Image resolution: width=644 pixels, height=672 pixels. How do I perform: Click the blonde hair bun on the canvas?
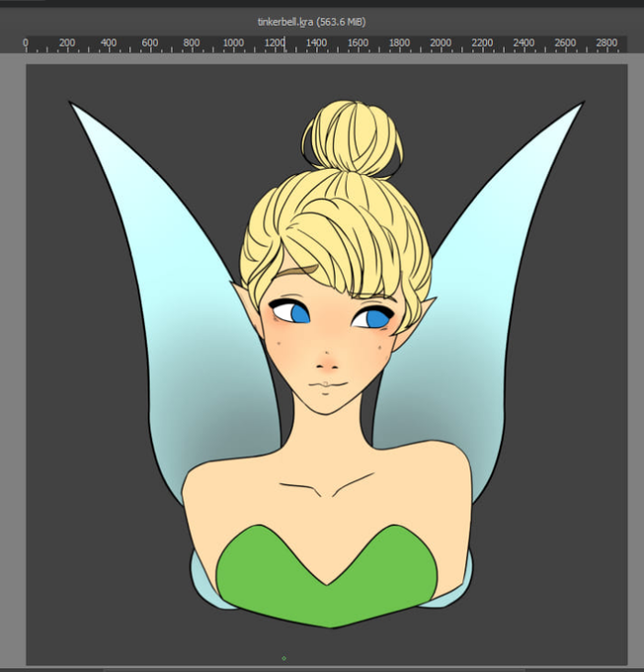[x=353, y=138]
